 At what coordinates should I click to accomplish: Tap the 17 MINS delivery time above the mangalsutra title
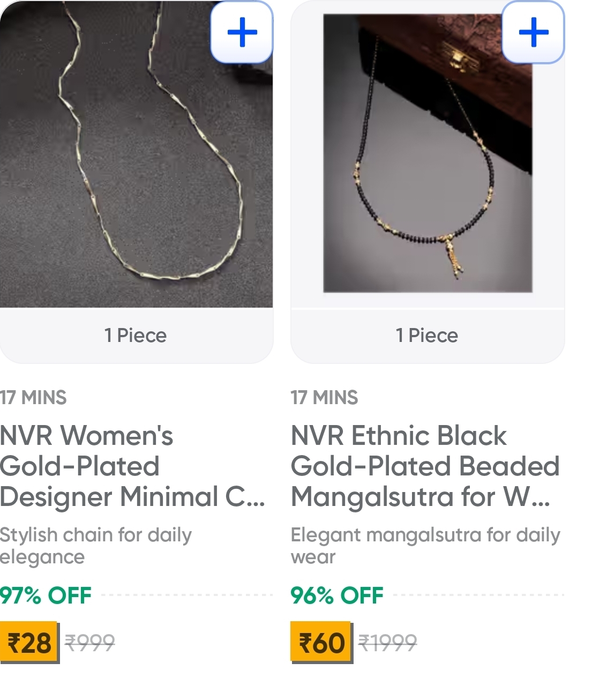pyautogui.click(x=324, y=398)
